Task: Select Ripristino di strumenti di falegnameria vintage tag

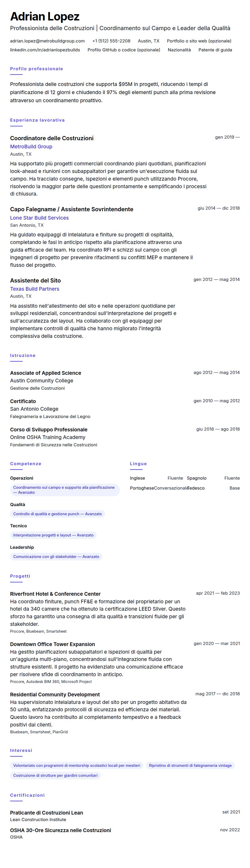Action: pyautogui.click(x=190, y=766)
